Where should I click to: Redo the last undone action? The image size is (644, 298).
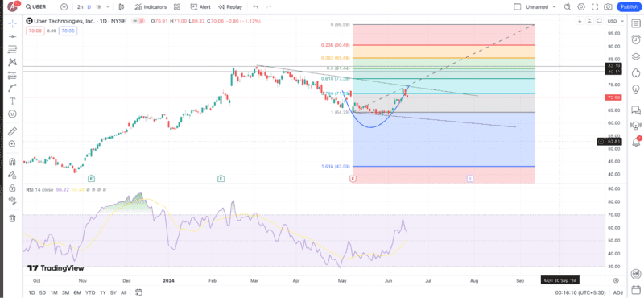point(269,7)
